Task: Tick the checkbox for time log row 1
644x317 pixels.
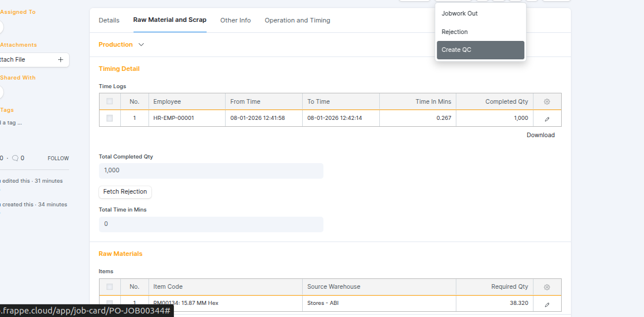Action: click(x=109, y=118)
